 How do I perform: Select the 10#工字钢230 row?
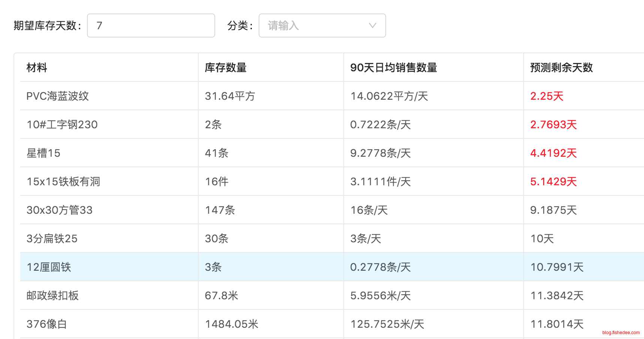(62, 124)
